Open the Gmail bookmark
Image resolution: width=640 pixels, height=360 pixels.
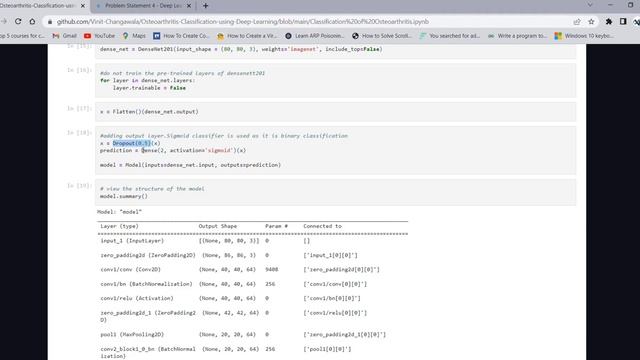(64, 36)
